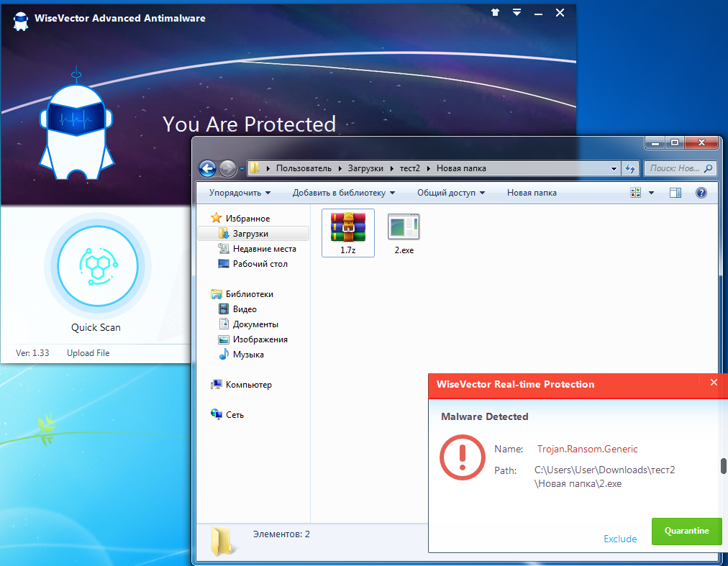
Task: Open Explorer help icon
Action: [701, 193]
